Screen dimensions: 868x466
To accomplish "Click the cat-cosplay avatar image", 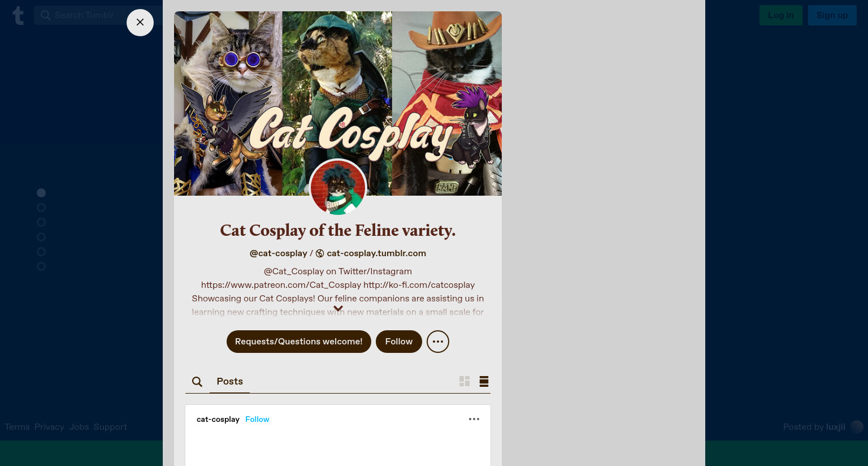I will coord(338,188).
